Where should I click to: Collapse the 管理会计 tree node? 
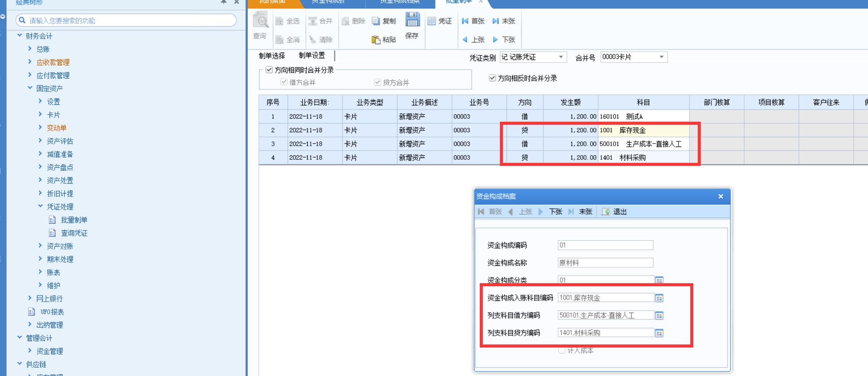click(20, 337)
